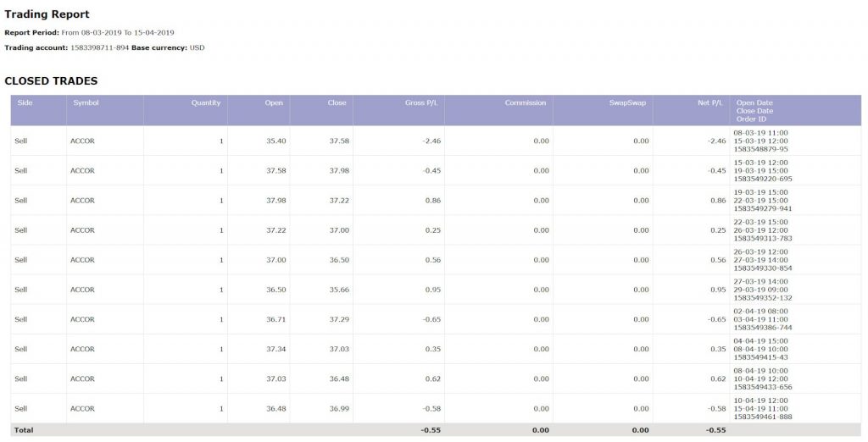Select the Trading Report title
Image resolution: width=868 pixels, height=442 pixels.
[x=47, y=14]
